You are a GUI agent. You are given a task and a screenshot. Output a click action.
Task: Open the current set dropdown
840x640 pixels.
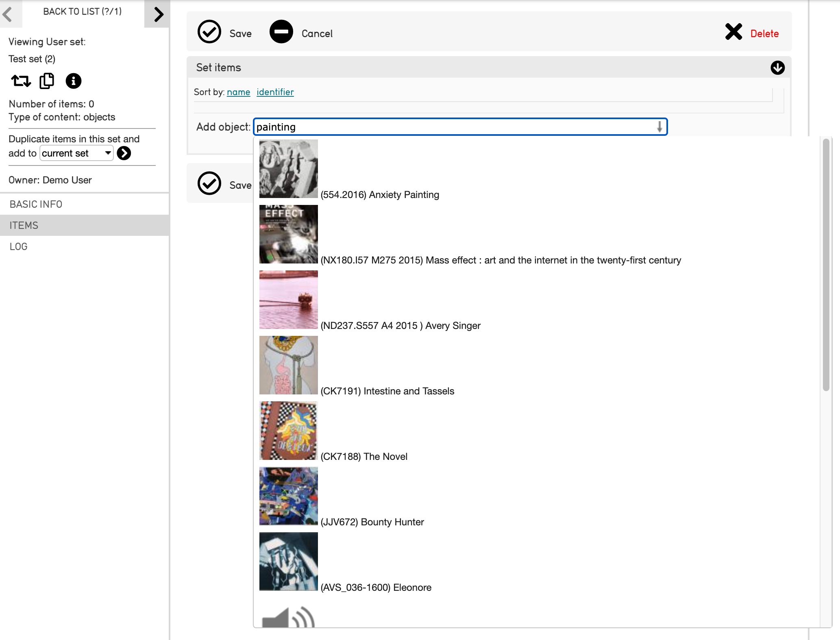76,153
